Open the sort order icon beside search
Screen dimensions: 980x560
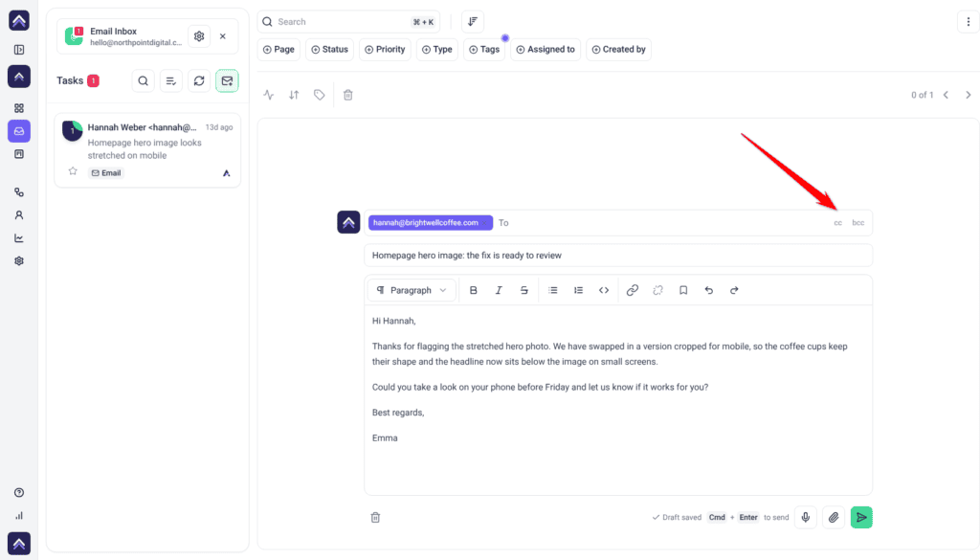473,22
